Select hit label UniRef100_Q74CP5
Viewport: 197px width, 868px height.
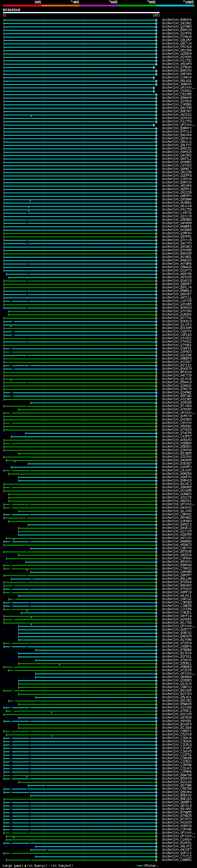176,433
